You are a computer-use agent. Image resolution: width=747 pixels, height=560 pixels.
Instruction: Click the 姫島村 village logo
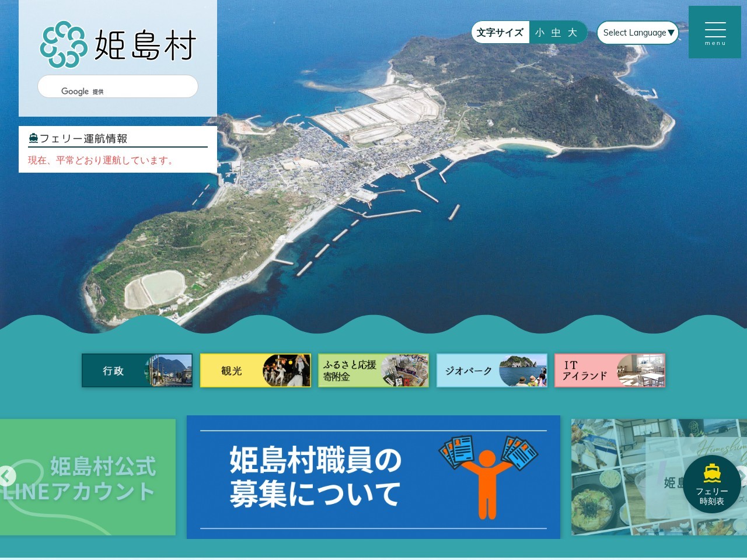tap(117, 44)
